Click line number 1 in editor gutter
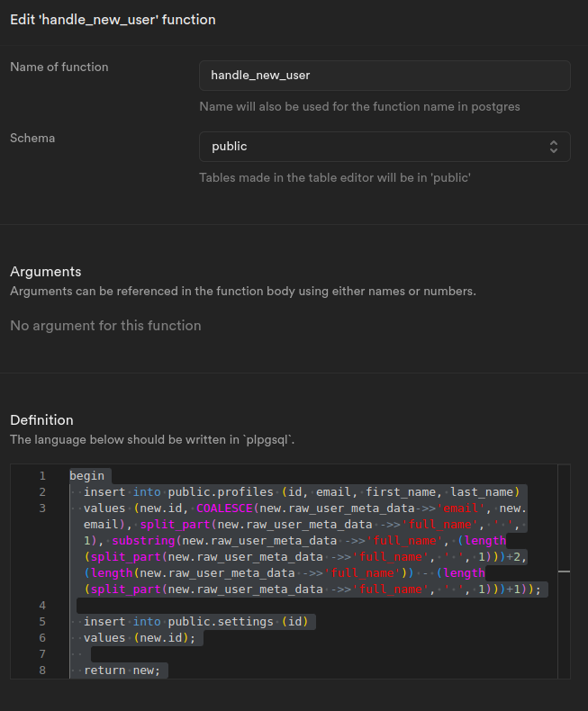Viewport: 588px width, 711px height. [42, 475]
